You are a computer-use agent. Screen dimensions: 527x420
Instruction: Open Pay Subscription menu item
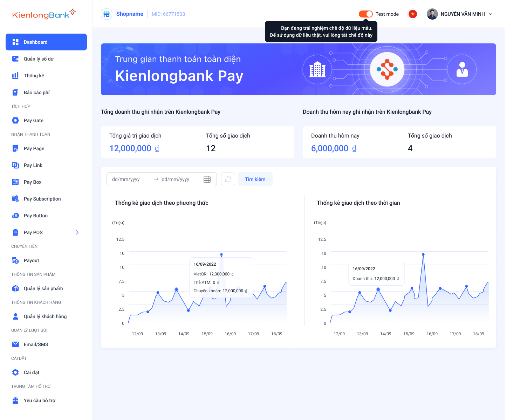(x=46, y=199)
